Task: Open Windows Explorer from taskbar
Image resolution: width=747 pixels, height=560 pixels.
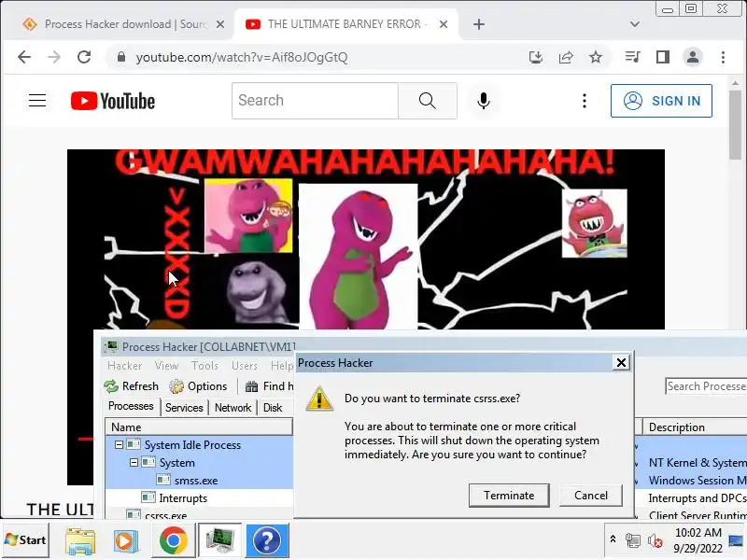Action: tap(80, 540)
